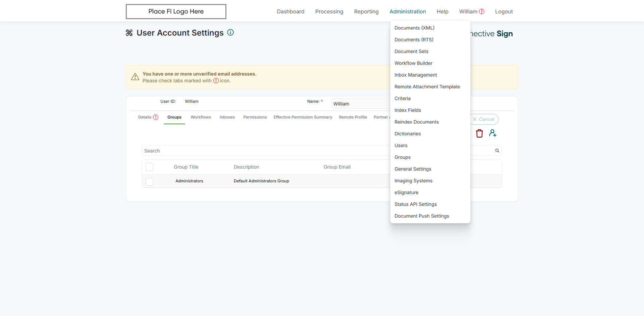Screen dimensions: 644x316
Task: Check the Administrators group row checkbox
Action: [150, 182]
